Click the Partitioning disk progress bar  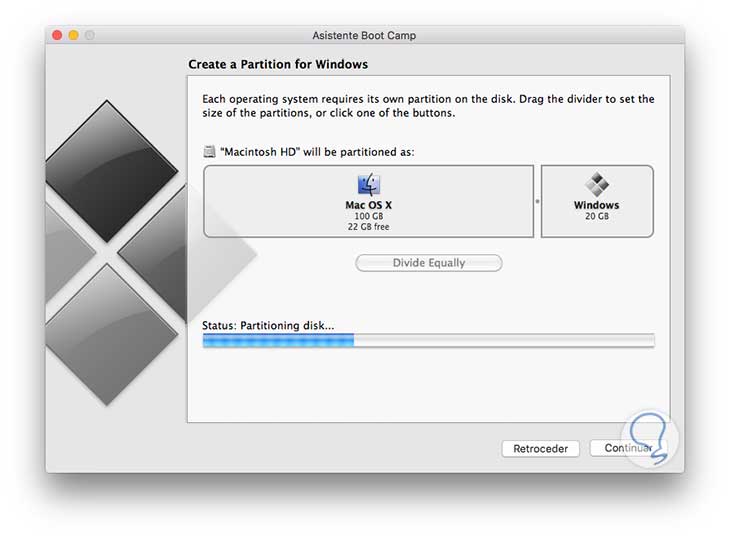point(428,341)
